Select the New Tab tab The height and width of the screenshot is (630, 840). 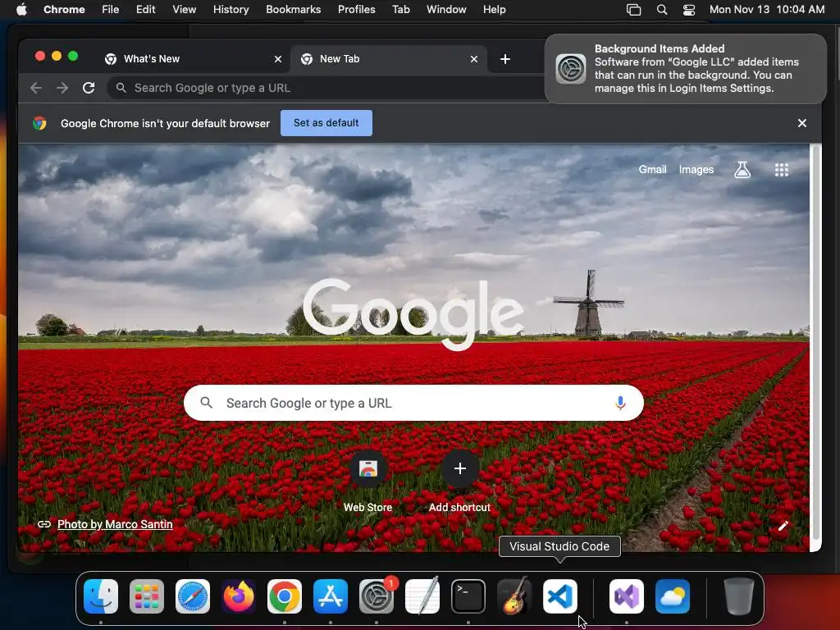tap(389, 59)
